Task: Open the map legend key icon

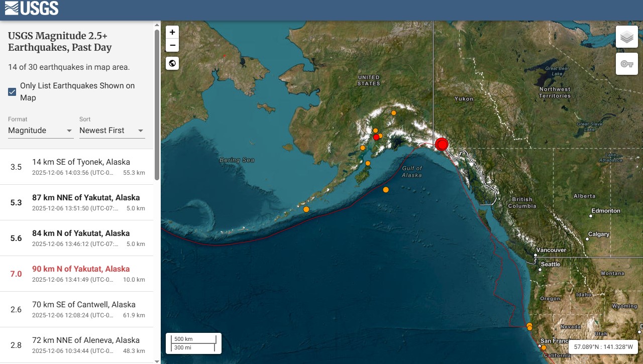Action: 626,64
